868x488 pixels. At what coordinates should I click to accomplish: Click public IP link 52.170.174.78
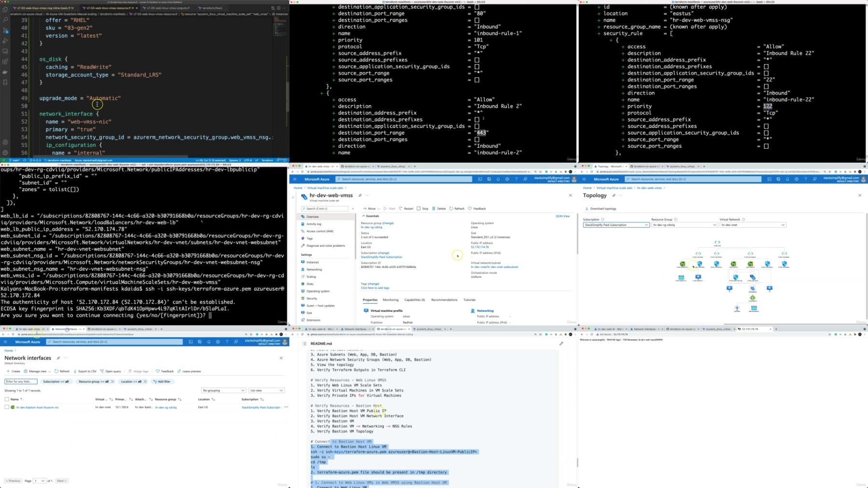[480, 247]
